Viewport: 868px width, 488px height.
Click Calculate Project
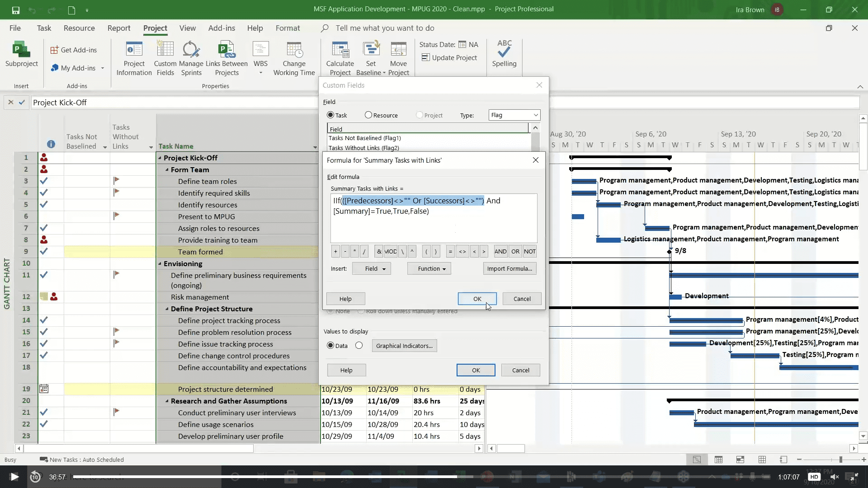point(340,59)
